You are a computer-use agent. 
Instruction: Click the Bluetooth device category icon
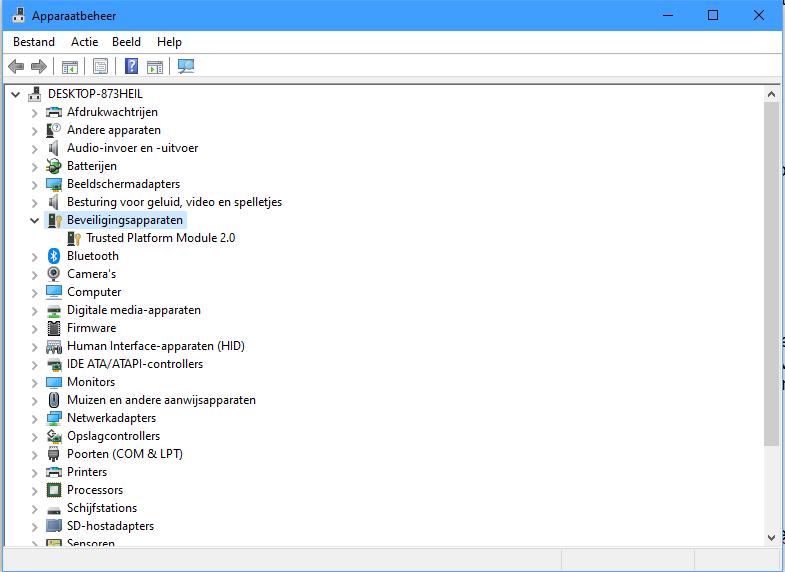coord(54,256)
